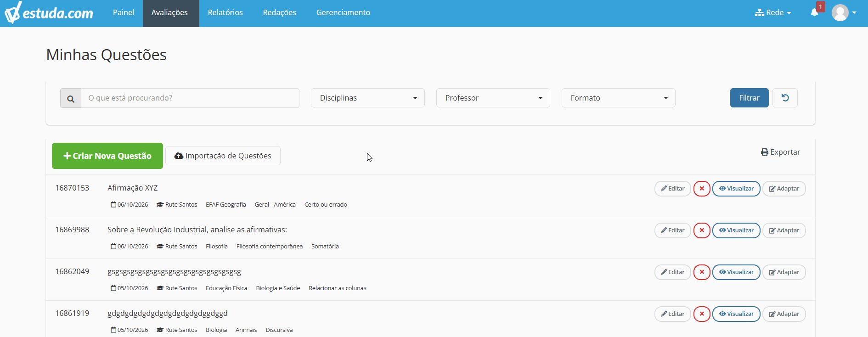868x337 pixels.
Task: Open Importação de Questões
Action: (x=223, y=156)
